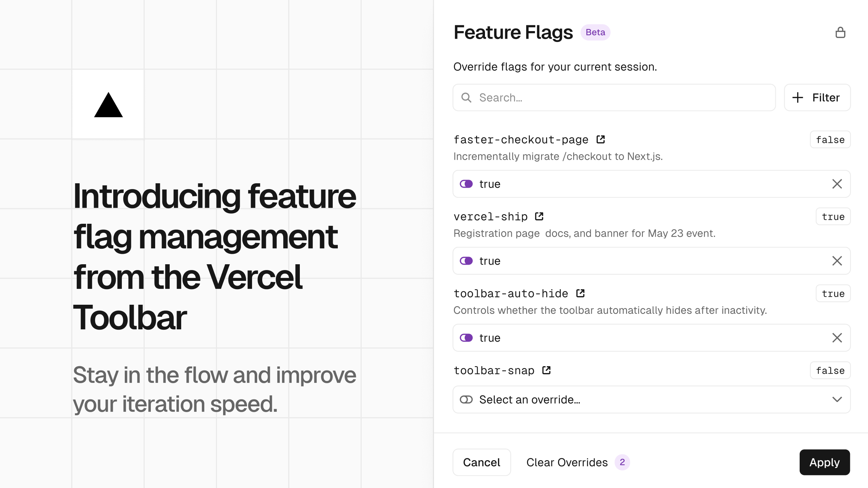Remove toolbar-auto-hide override using X
This screenshot has width=868, height=488.
tap(837, 338)
